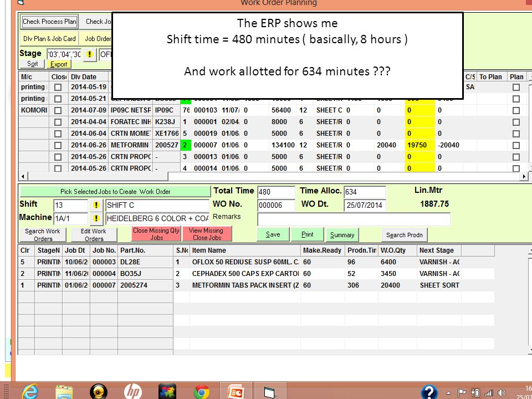
Task: Click the SHEET SORT next stage cell
Action: click(x=439, y=285)
